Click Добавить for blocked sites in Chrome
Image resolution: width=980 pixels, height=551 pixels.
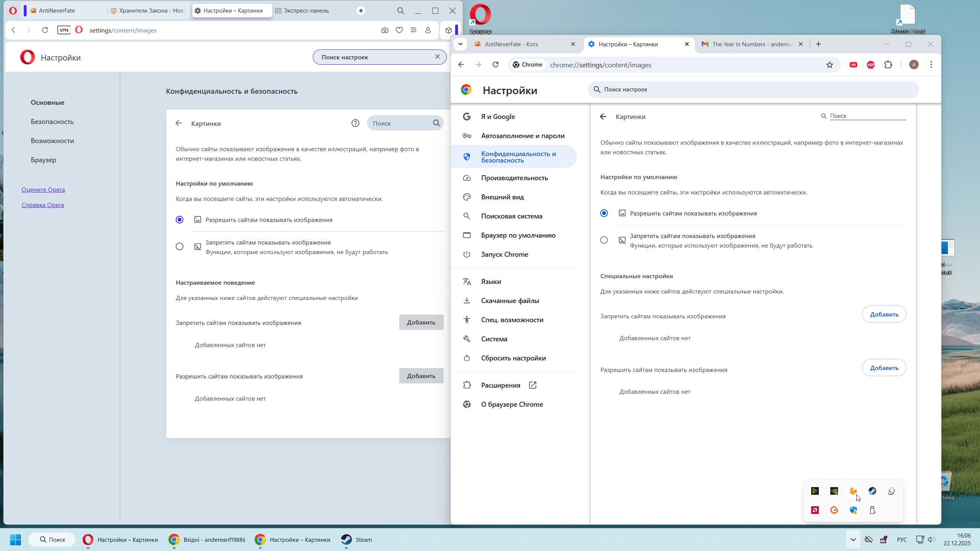(x=884, y=315)
